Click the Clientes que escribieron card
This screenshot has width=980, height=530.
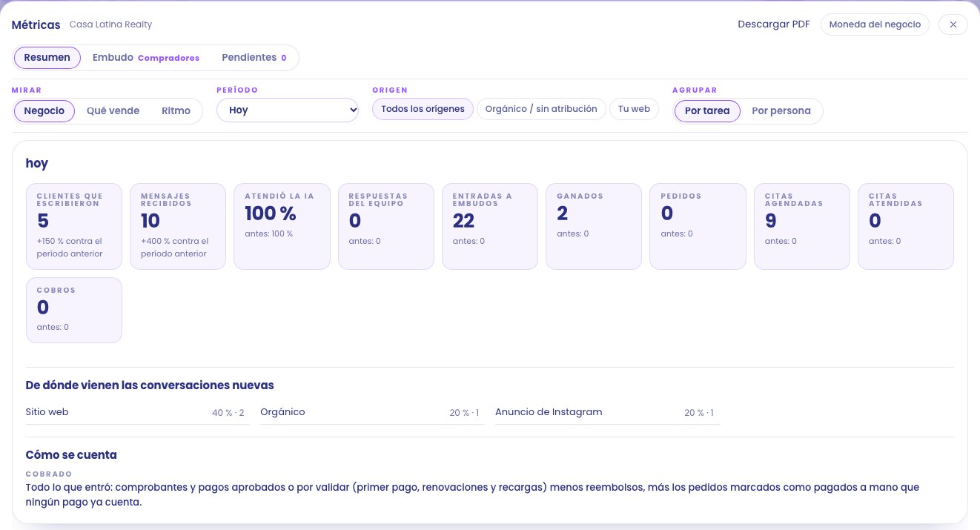point(74,227)
